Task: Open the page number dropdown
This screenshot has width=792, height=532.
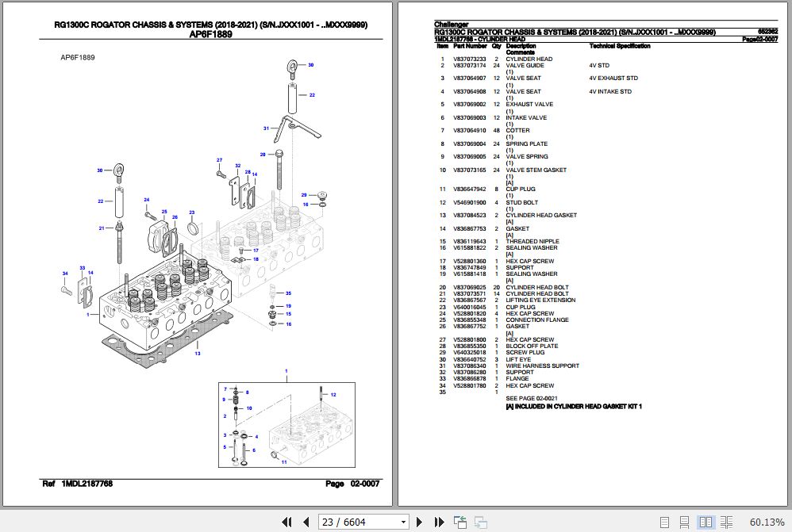Action: [x=402, y=522]
